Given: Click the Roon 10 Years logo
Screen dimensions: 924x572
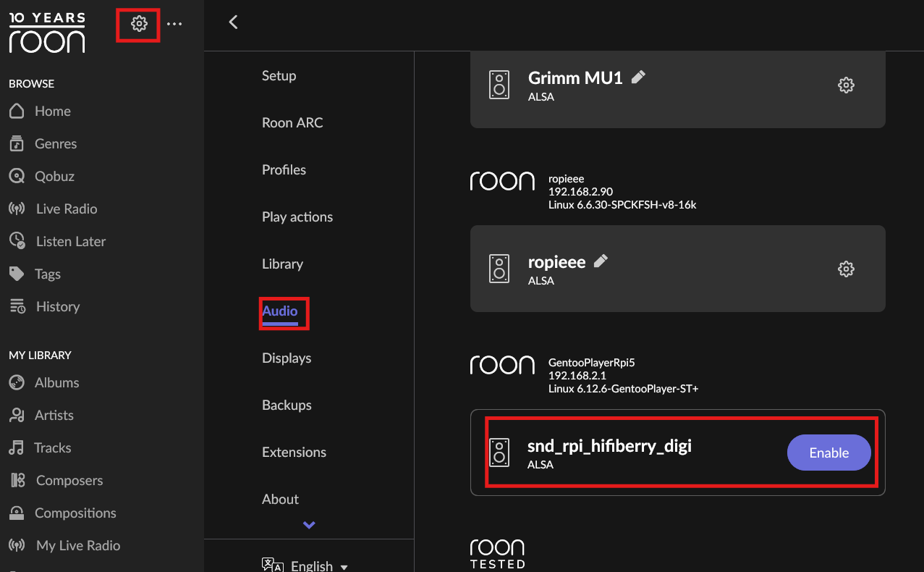Looking at the screenshot, I should pos(47,33).
